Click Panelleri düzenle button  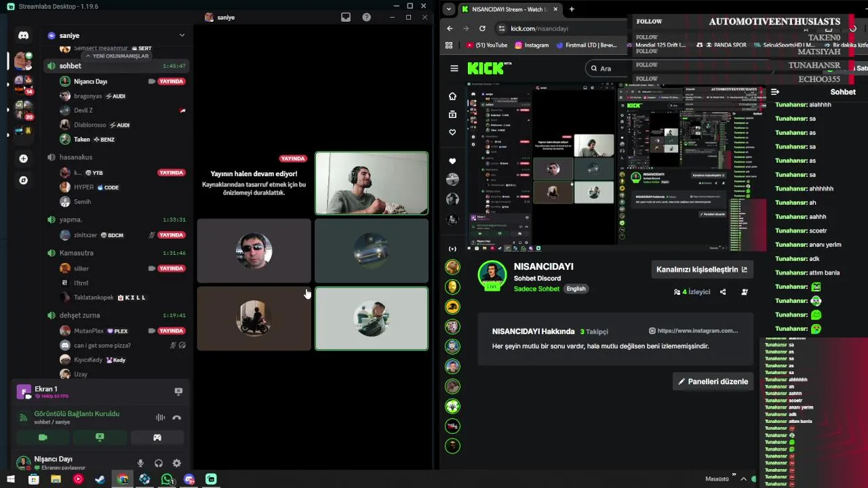[x=713, y=382]
